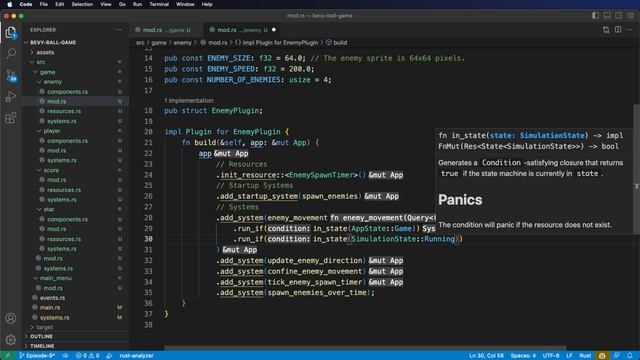This screenshot has height=360, width=640.
Task: Click the unsaved dot on the enemy mod.rs tab
Action: (x=274, y=30)
